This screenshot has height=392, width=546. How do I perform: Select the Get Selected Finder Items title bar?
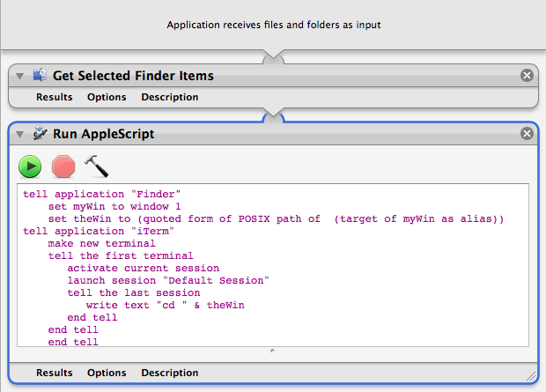tap(273, 75)
